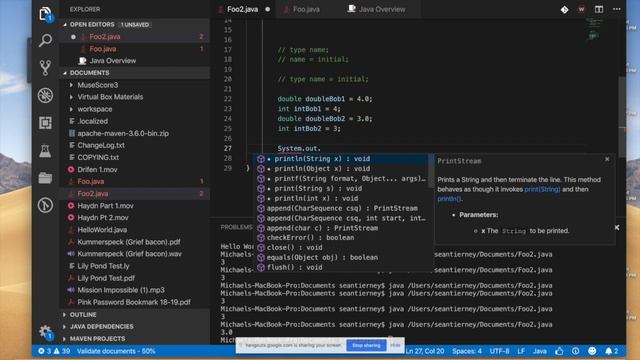Open errors and warnings count in the status bar

(54, 351)
